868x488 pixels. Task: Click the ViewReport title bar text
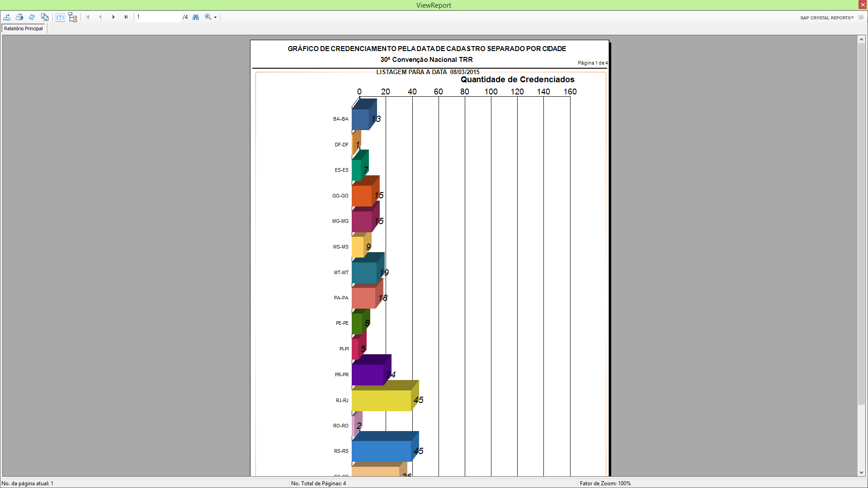pyautogui.click(x=434, y=5)
